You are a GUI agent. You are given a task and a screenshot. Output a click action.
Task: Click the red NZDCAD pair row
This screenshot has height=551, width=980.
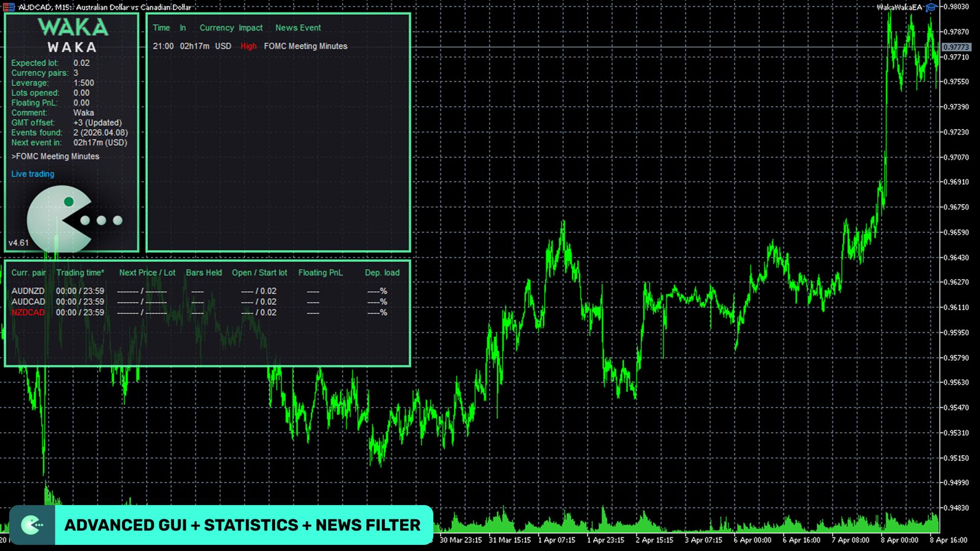[x=199, y=313]
